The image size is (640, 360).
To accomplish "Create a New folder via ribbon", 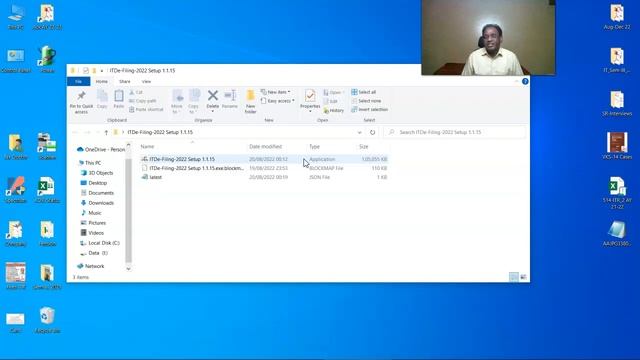I will pyautogui.click(x=250, y=101).
